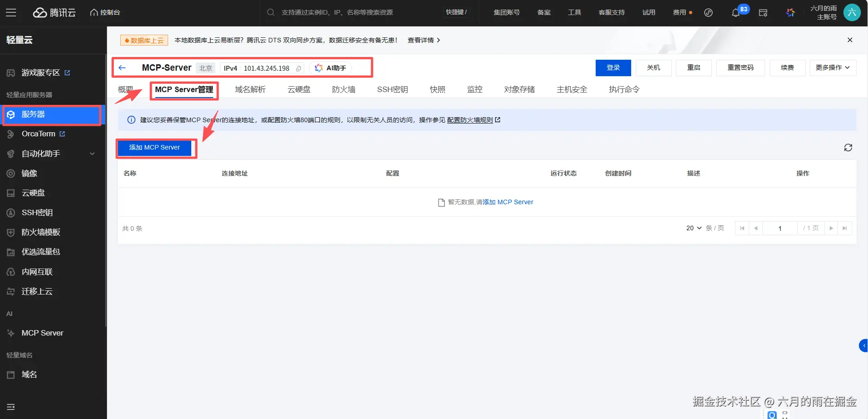The image size is (868, 419).
Task: Go to the previous page
Action: pos(756,228)
